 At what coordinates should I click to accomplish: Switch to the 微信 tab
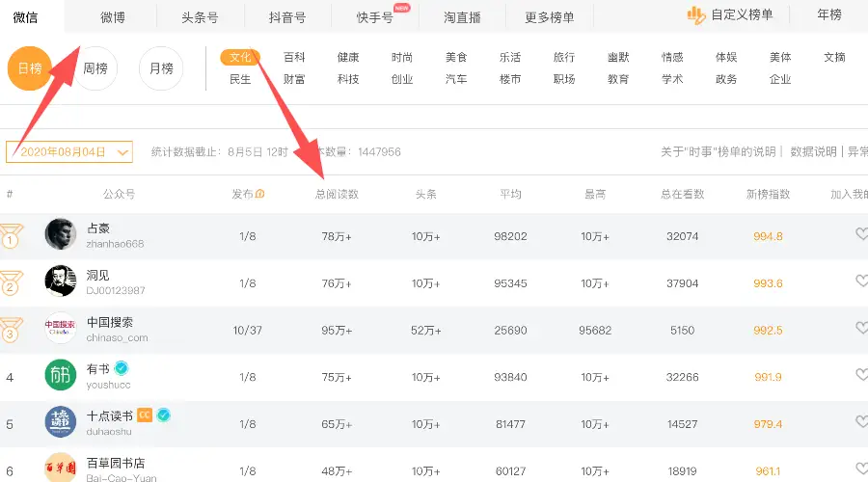click(x=25, y=17)
